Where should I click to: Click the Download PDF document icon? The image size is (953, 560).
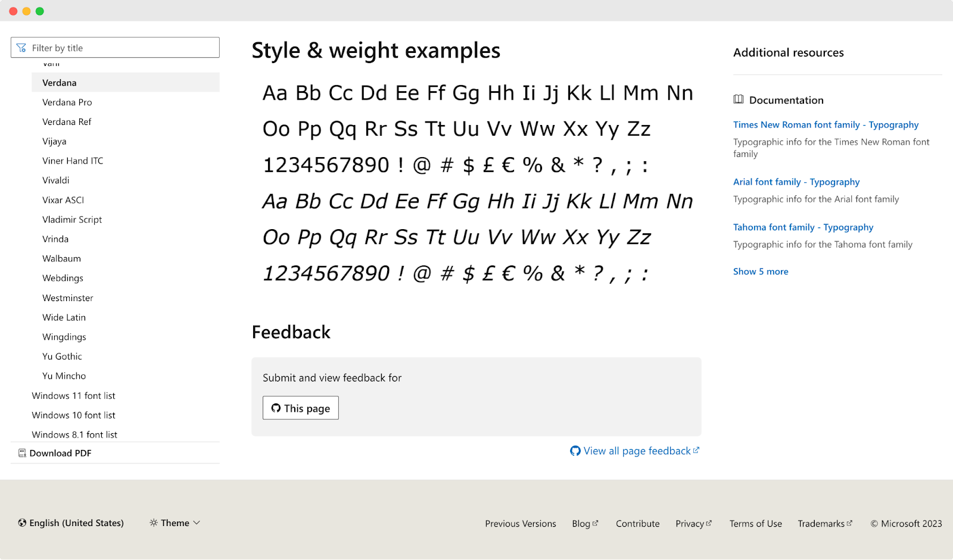point(21,453)
